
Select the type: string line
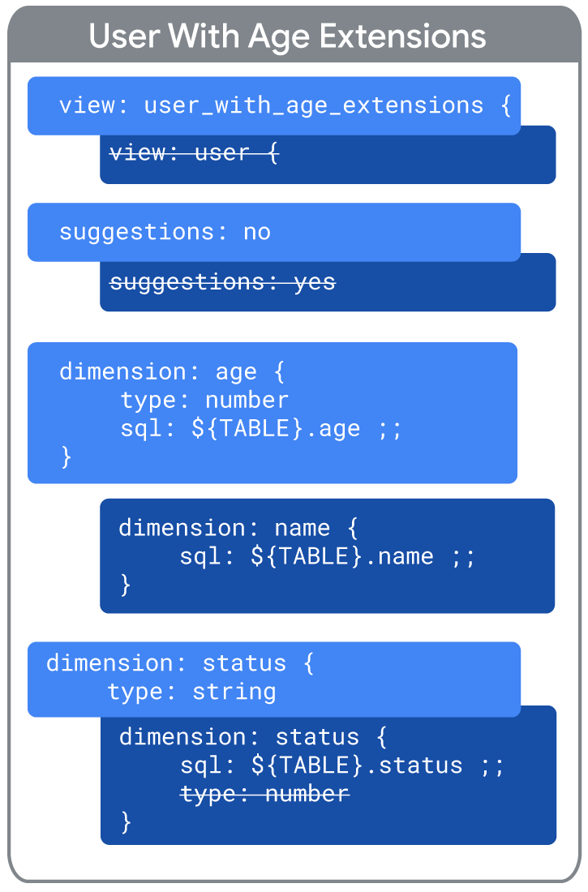click(x=192, y=693)
